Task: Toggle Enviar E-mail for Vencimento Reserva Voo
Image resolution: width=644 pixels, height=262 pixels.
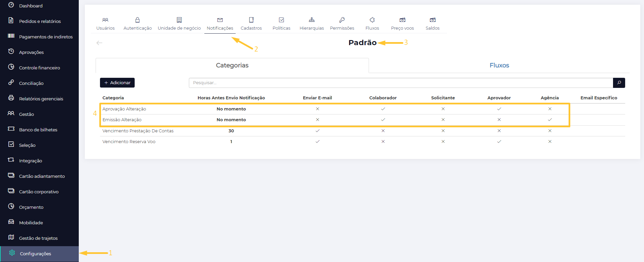Action: click(x=317, y=141)
